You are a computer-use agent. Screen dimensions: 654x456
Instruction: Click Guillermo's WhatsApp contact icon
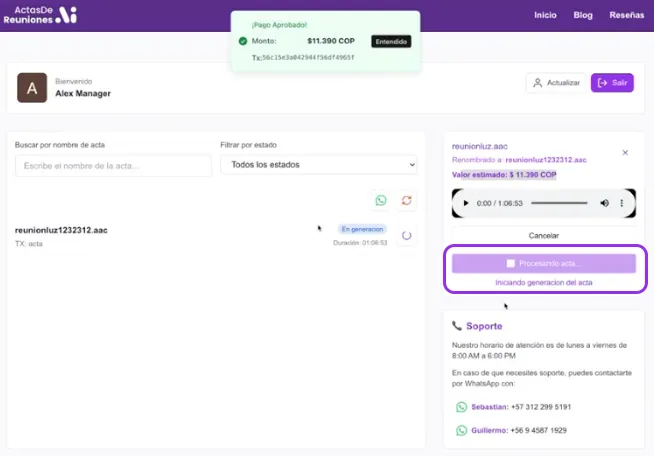coord(461,430)
